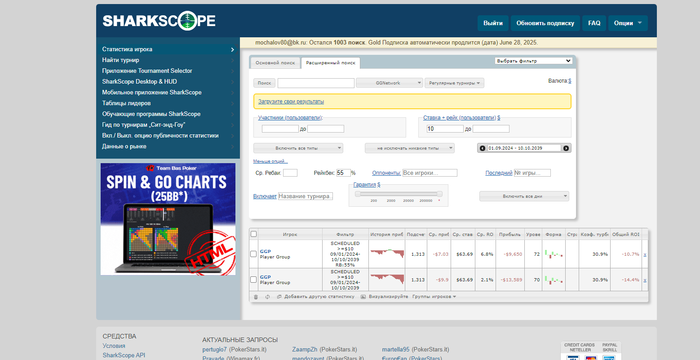This screenshot has height=360, width=700.
Task: Click the player name search input field
Action: point(316,83)
